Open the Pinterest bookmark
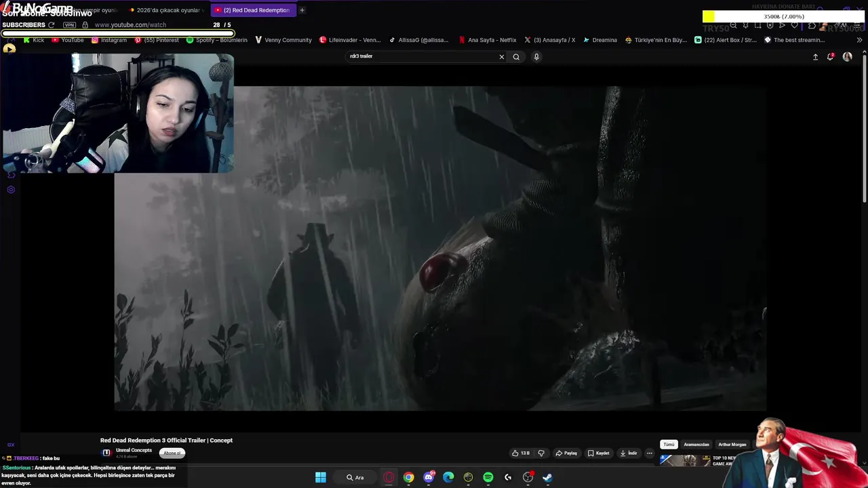This screenshot has width=868, height=488. click(x=157, y=40)
